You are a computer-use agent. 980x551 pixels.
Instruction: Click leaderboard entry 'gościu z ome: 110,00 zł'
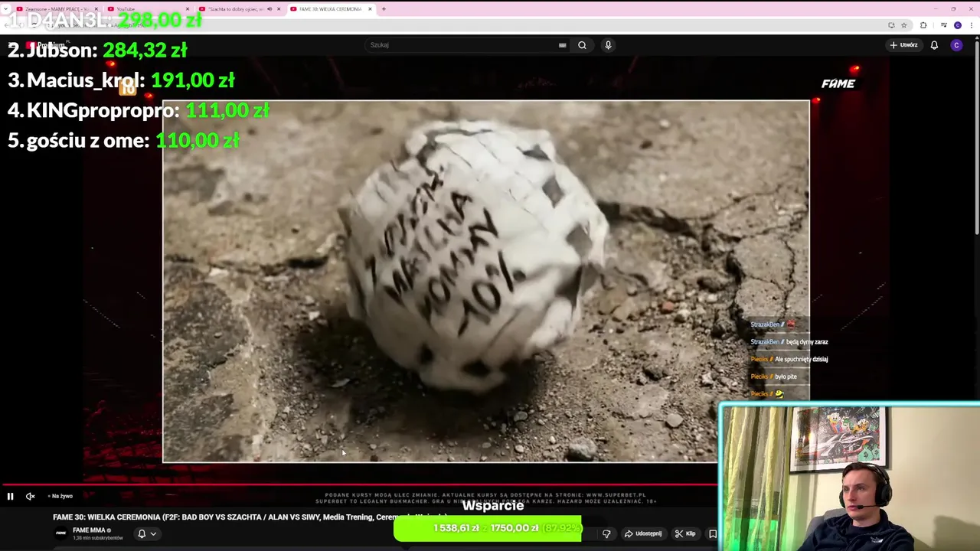pos(123,141)
